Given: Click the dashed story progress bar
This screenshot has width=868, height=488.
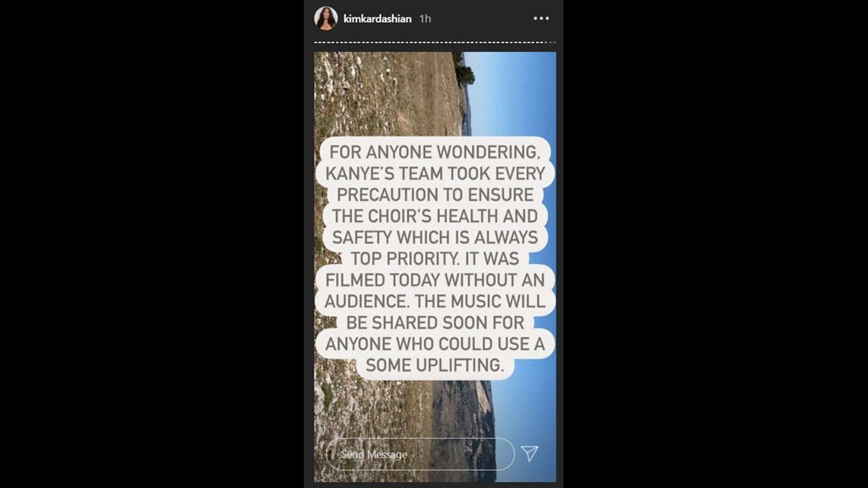Looking at the screenshot, I should (435, 42).
